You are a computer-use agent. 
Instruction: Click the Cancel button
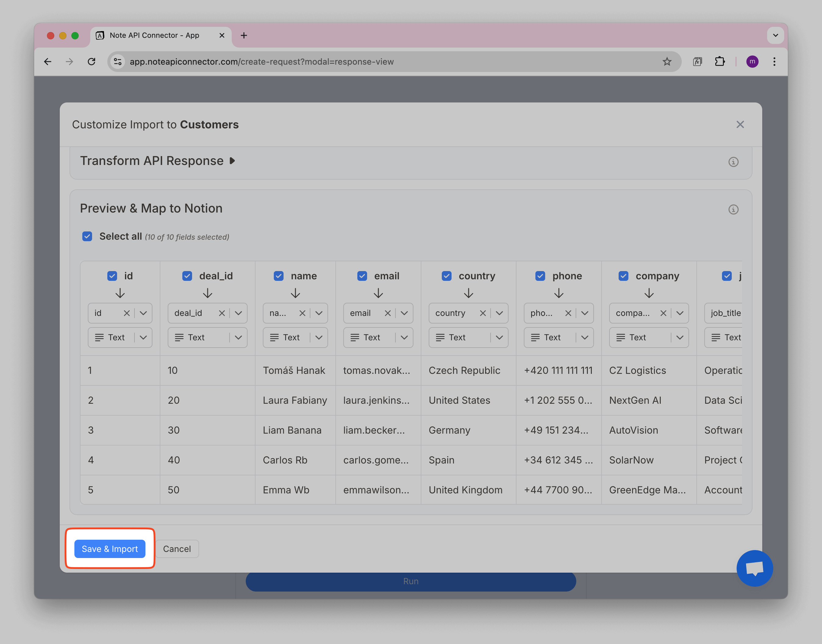pos(177,549)
